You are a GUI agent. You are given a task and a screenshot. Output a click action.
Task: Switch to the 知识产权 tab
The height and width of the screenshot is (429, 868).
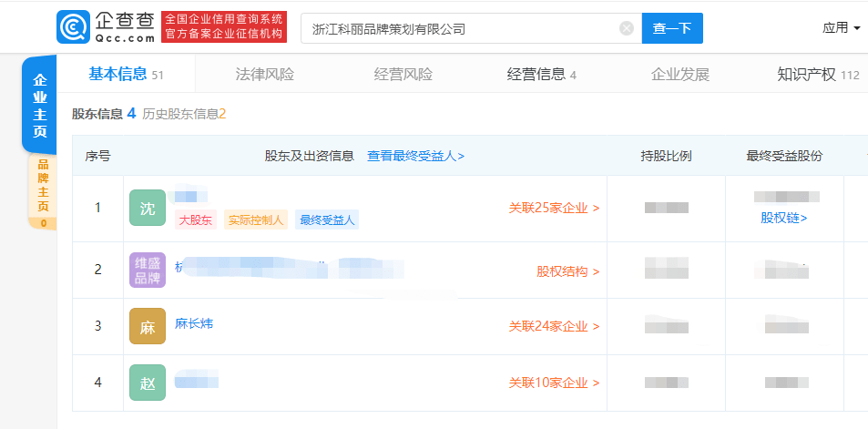[818, 74]
